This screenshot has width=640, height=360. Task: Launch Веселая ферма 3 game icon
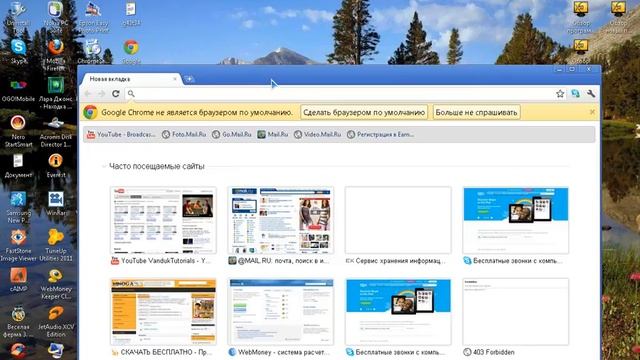[18, 322]
